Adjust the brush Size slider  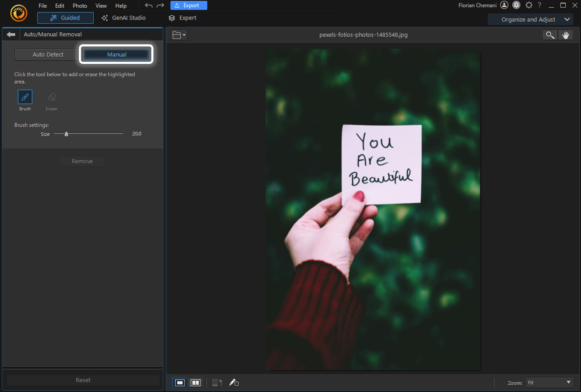(x=66, y=133)
